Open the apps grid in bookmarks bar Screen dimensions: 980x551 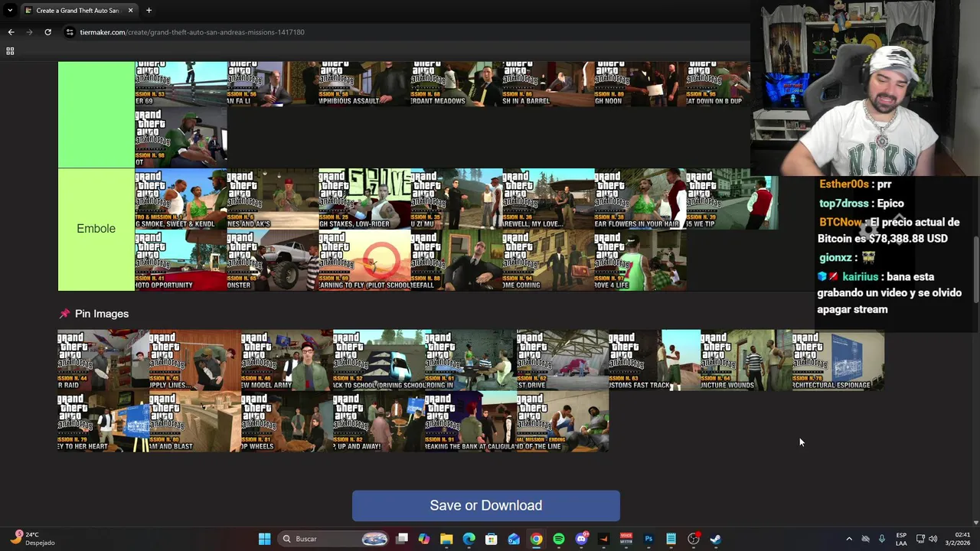click(x=10, y=51)
